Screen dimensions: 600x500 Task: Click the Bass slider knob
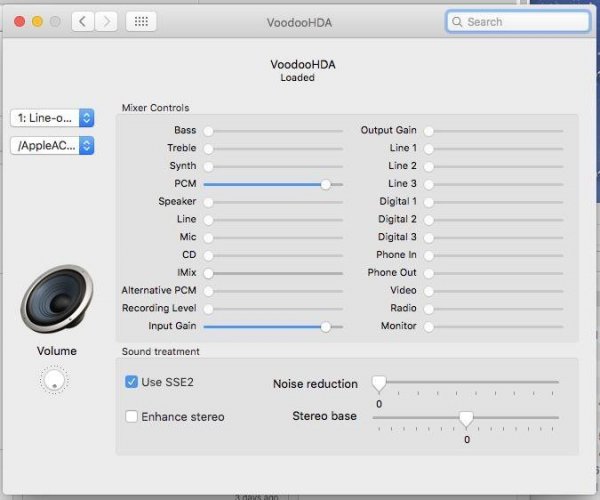point(208,131)
